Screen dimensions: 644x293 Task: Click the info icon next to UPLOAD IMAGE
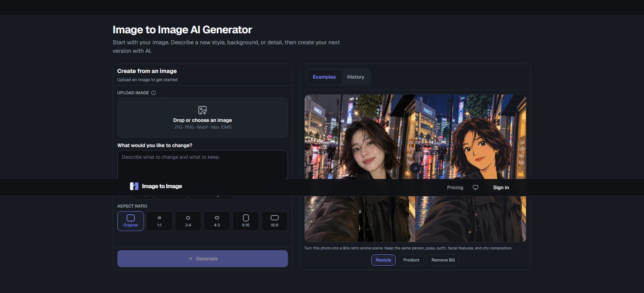tap(154, 93)
